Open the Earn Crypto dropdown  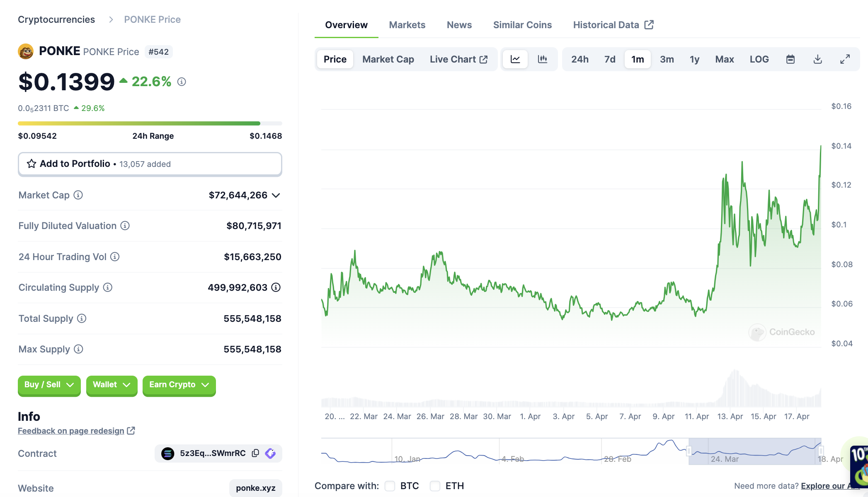179,385
